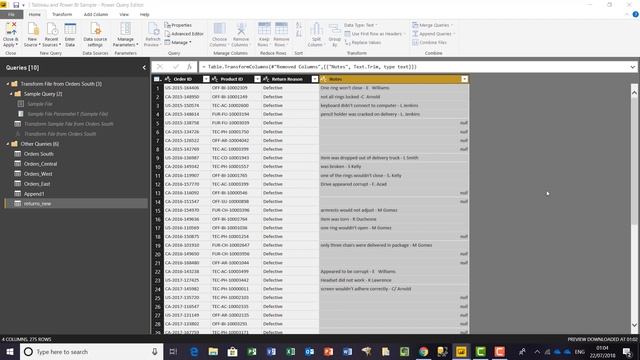Click Use First Row as Headers
Screen dimensions: 640x360
[375, 33]
